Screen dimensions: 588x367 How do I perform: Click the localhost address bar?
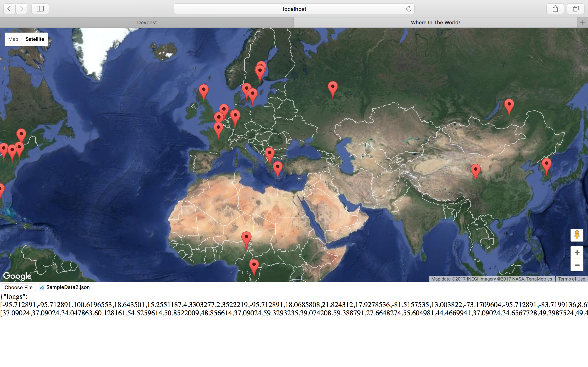(294, 9)
